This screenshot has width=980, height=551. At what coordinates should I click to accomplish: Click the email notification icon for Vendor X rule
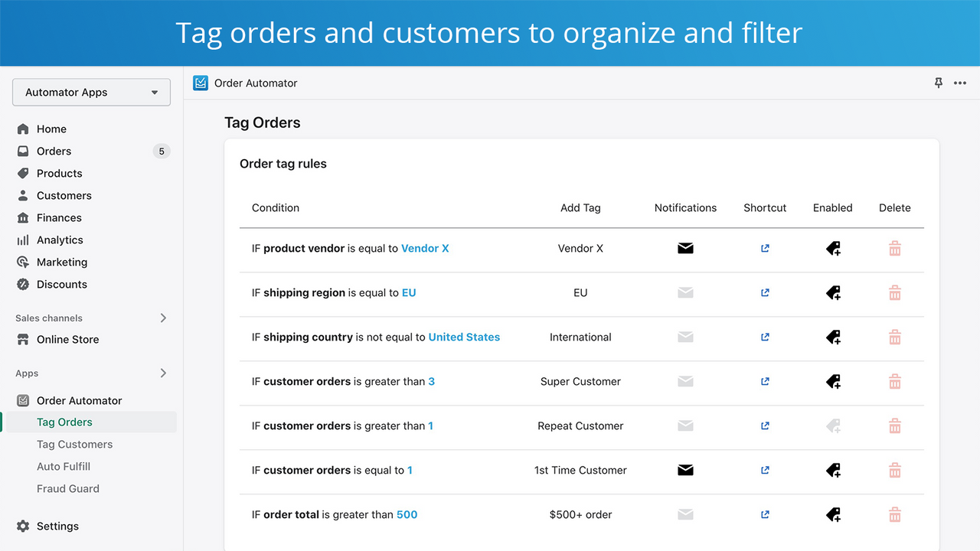684,248
